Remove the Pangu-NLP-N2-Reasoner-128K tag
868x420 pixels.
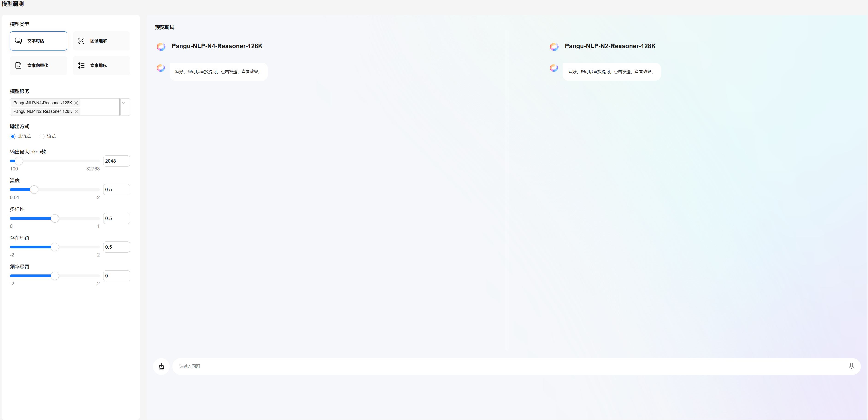[76, 111]
